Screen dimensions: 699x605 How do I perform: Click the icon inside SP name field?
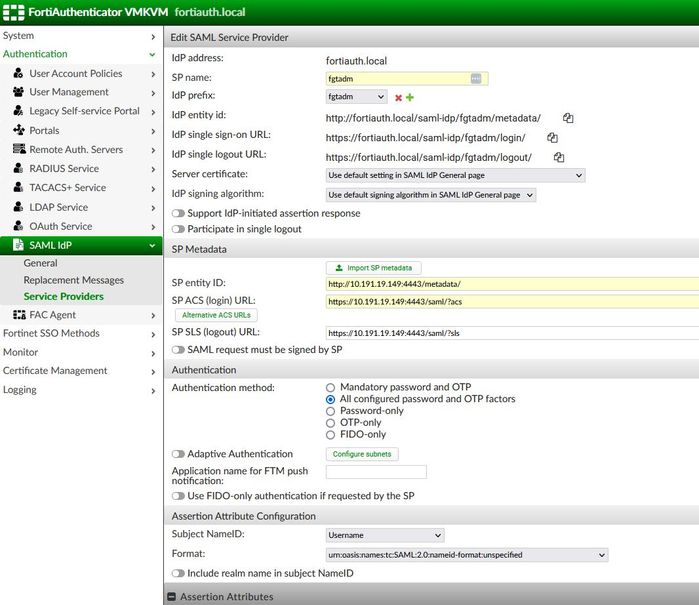click(x=476, y=79)
